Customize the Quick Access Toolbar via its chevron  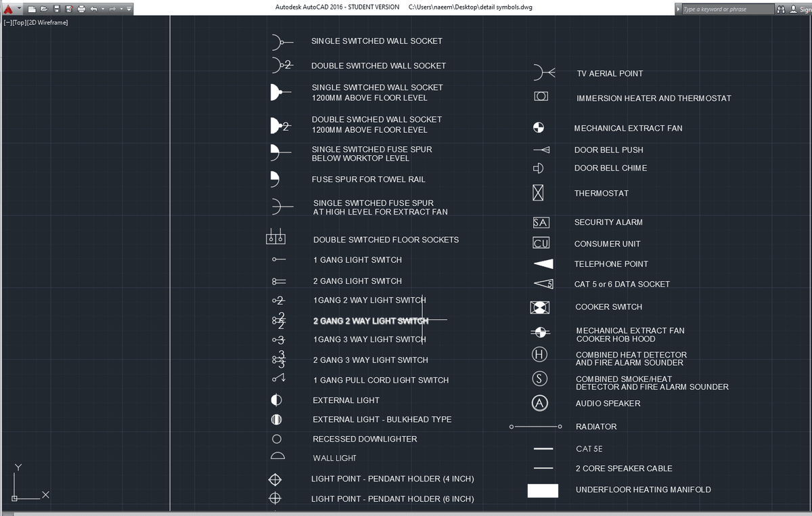(128, 9)
